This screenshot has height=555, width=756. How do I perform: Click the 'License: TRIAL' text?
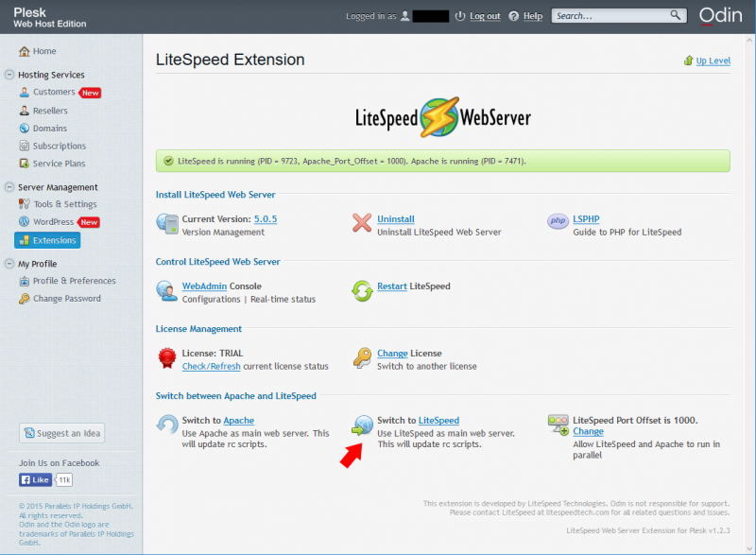(x=213, y=353)
